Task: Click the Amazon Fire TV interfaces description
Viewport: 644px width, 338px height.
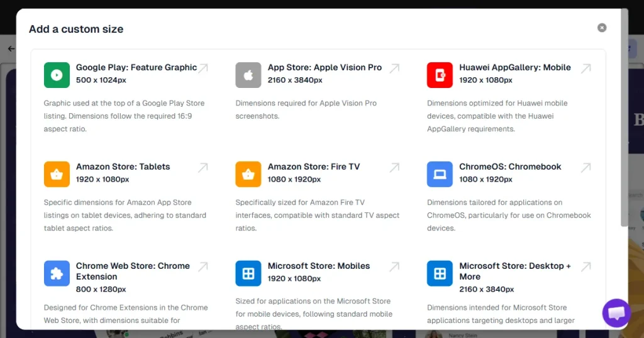Action: click(x=318, y=215)
